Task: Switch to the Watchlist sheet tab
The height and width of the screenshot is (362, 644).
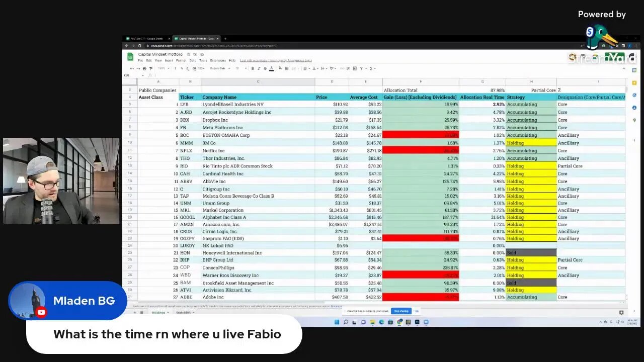Action: (184, 312)
